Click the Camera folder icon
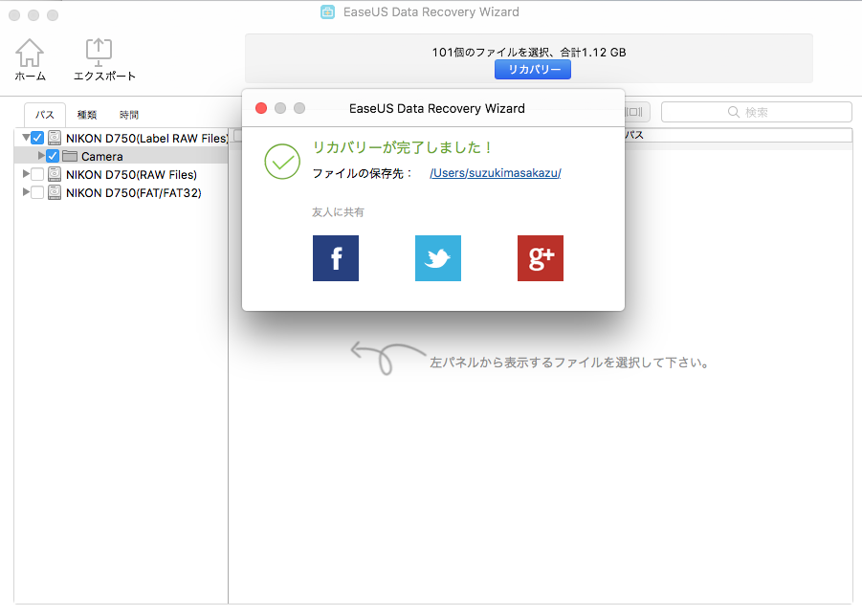The image size is (862, 616). (70, 156)
